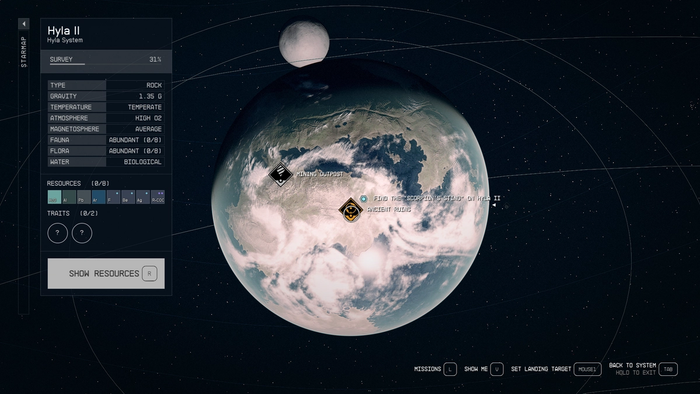Click the TAB key hint icon
Screen dimensions: 700x394
coord(668,369)
